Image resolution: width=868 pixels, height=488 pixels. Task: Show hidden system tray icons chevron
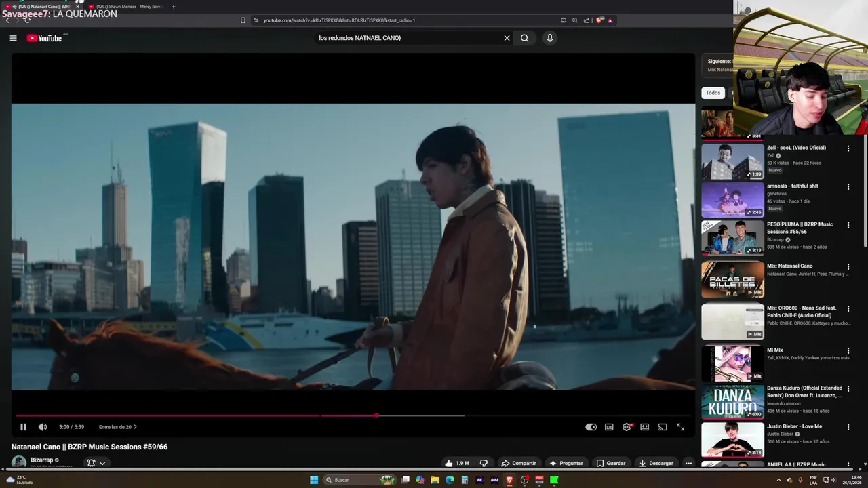(x=778, y=480)
